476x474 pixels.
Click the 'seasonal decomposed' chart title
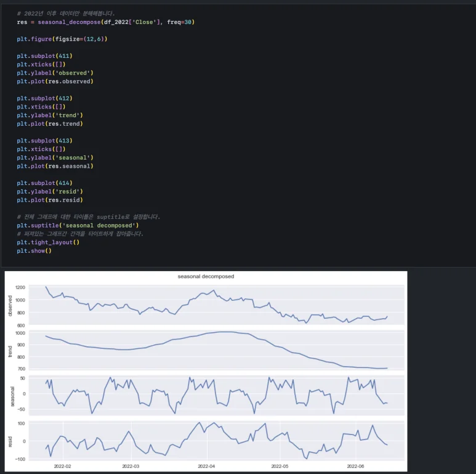(x=206, y=277)
